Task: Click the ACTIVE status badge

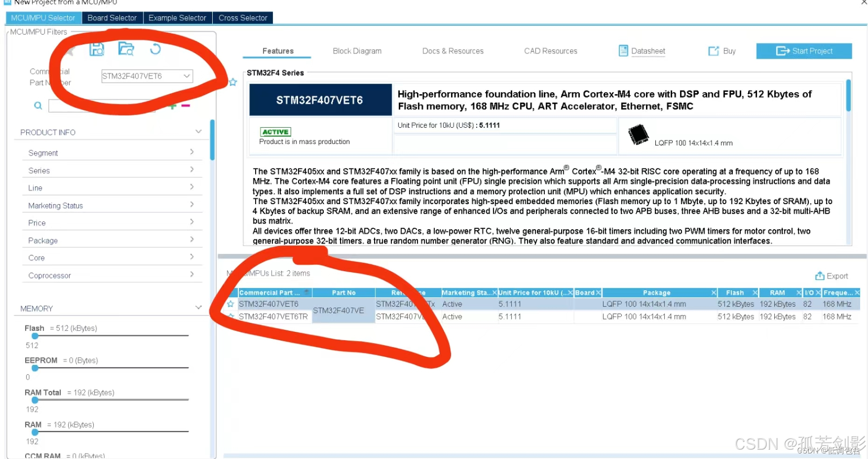Action: [275, 132]
